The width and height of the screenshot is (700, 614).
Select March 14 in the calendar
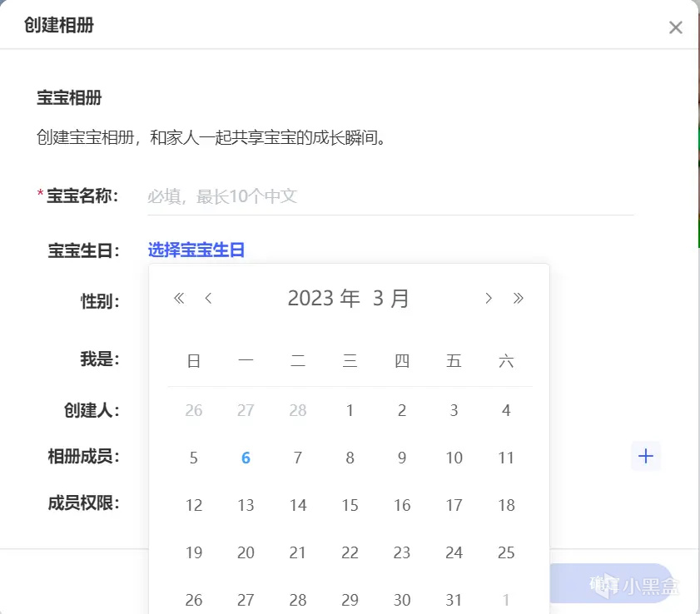point(298,505)
